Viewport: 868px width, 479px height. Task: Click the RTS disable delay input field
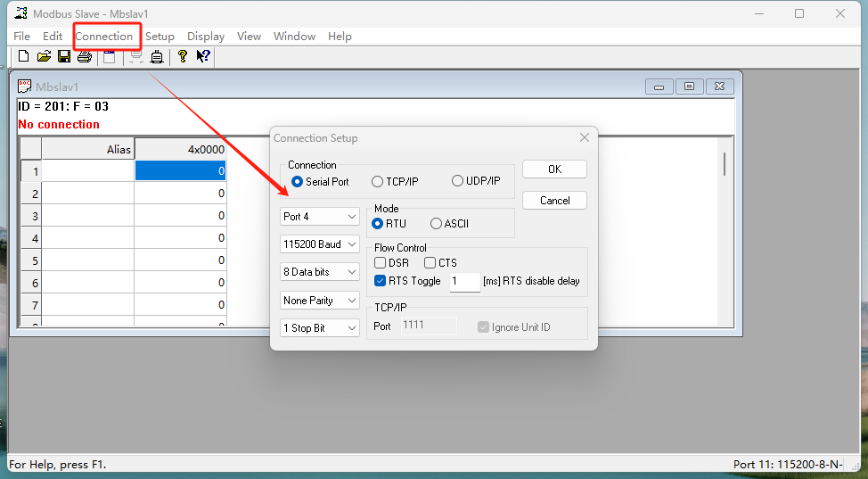point(464,282)
